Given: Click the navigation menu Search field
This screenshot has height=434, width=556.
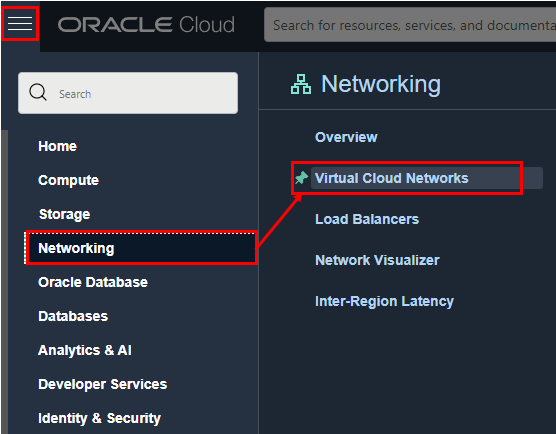Looking at the screenshot, I should [128, 93].
